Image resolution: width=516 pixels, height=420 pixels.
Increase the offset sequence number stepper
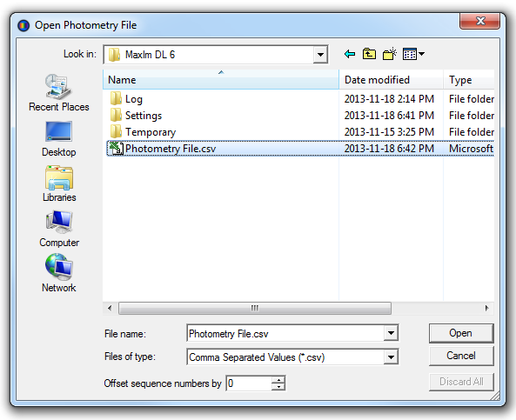[x=278, y=379]
